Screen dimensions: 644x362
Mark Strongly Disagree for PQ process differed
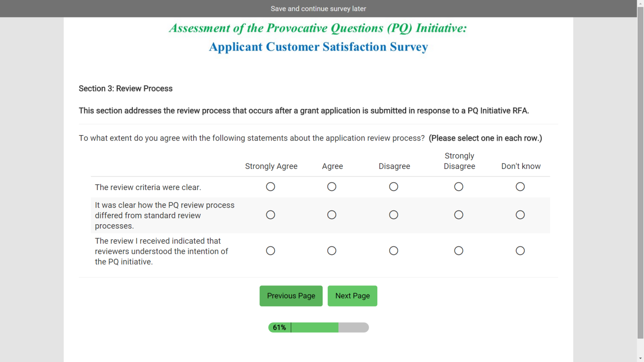tap(458, 215)
